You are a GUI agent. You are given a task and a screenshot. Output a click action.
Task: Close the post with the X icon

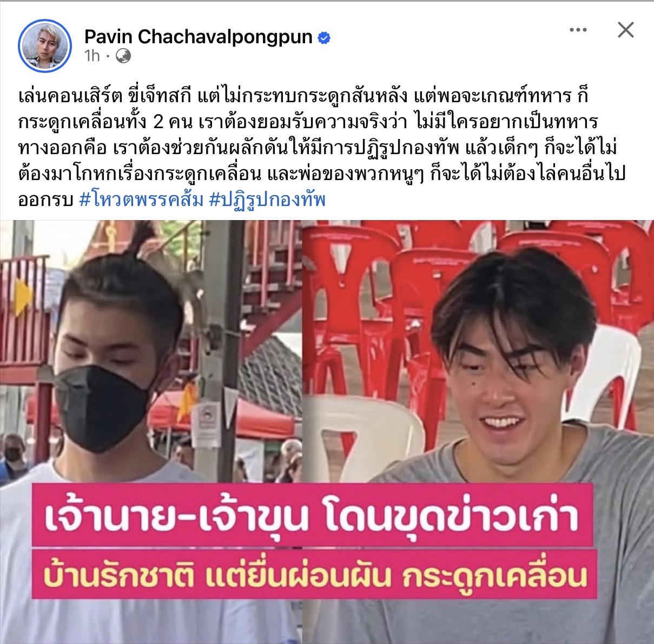click(x=625, y=30)
